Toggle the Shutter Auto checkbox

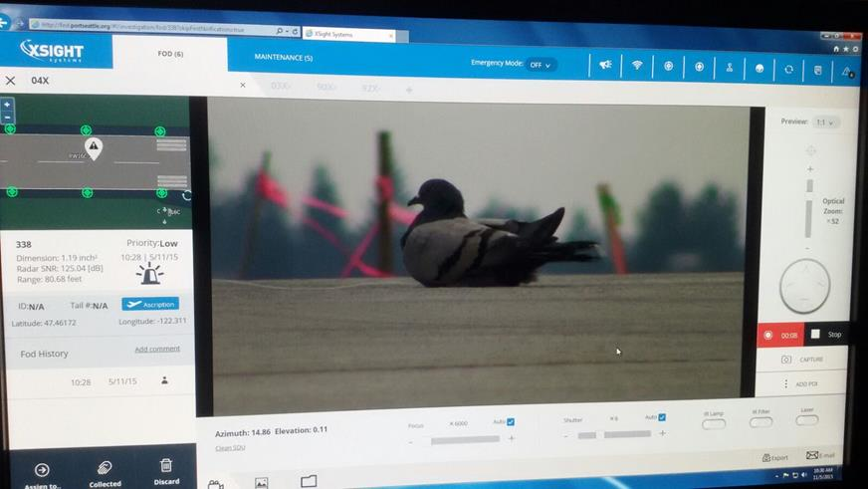(662, 417)
